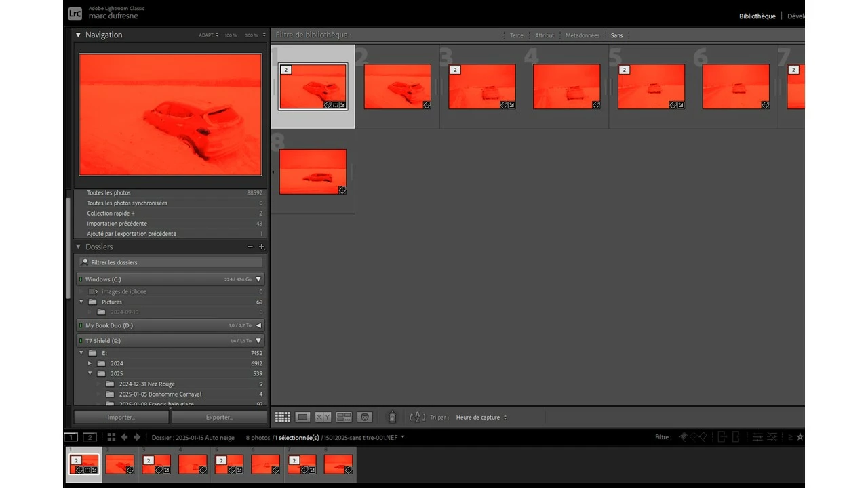Select filmstrip thumbnail number 4
868x488 pixels.
tap(193, 464)
